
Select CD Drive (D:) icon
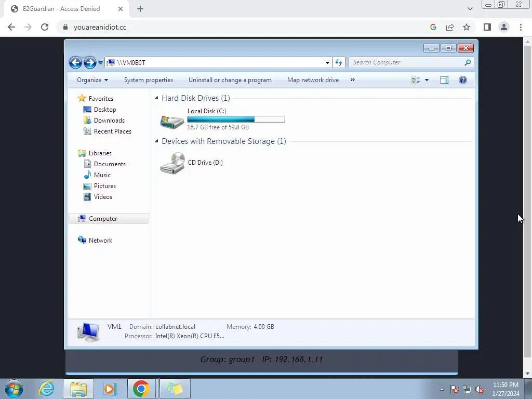tap(172, 163)
